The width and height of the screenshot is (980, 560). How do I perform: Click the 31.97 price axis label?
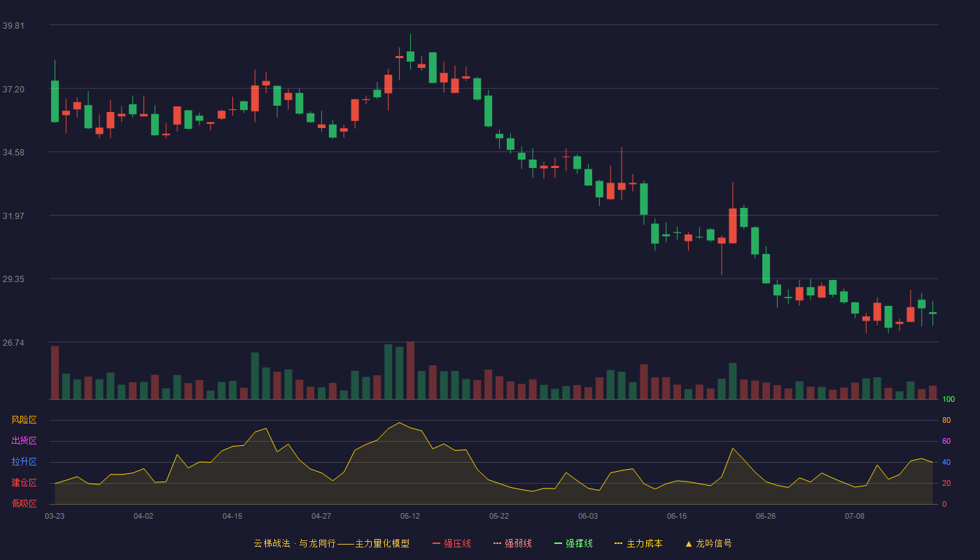tap(13, 216)
